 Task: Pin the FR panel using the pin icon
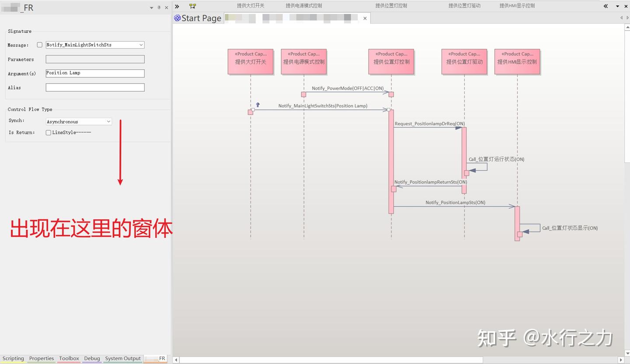(158, 7)
